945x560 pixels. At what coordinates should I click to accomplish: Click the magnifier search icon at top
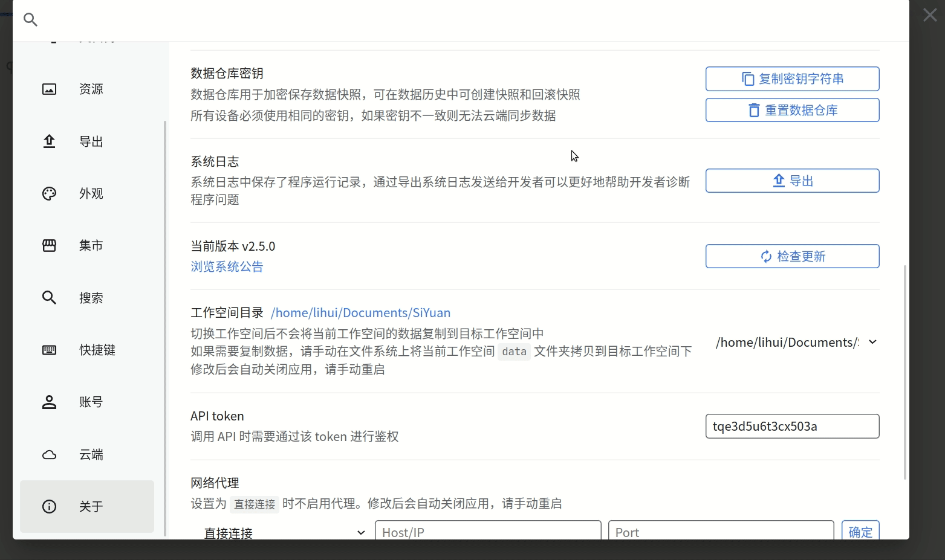pos(30,20)
